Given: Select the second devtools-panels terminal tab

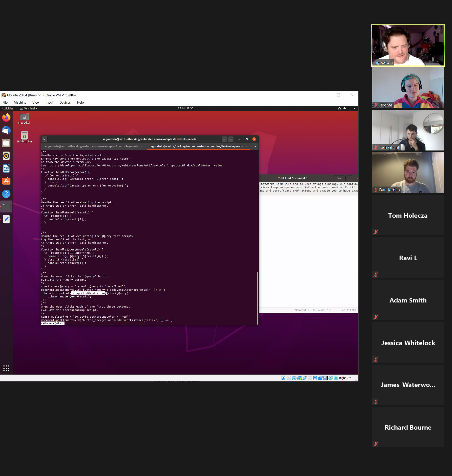Looking at the screenshot, I should [x=196, y=146].
